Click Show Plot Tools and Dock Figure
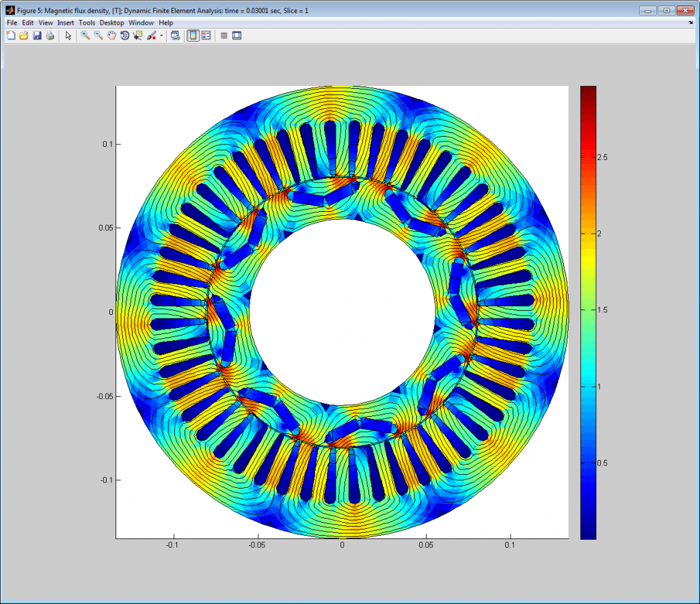The height and width of the screenshot is (604, 700). click(236, 36)
